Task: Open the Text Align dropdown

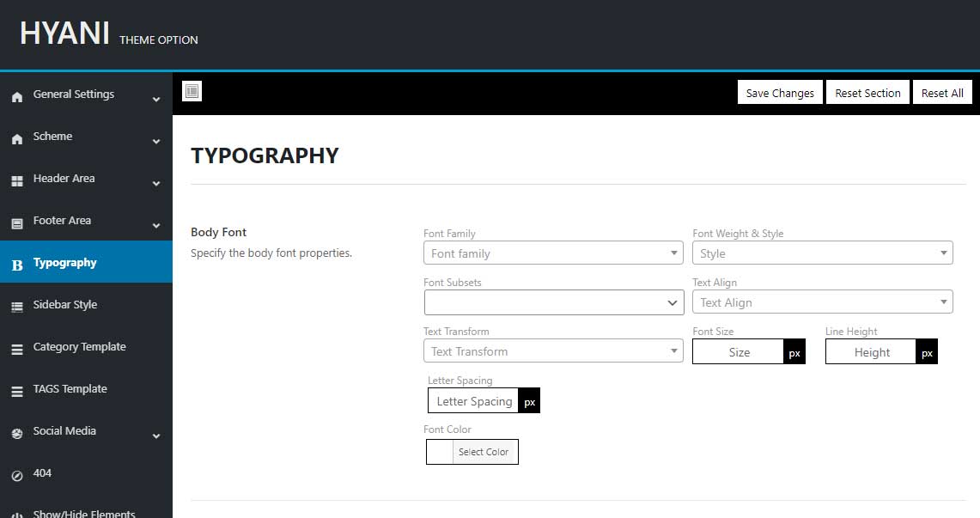Action: (x=823, y=302)
